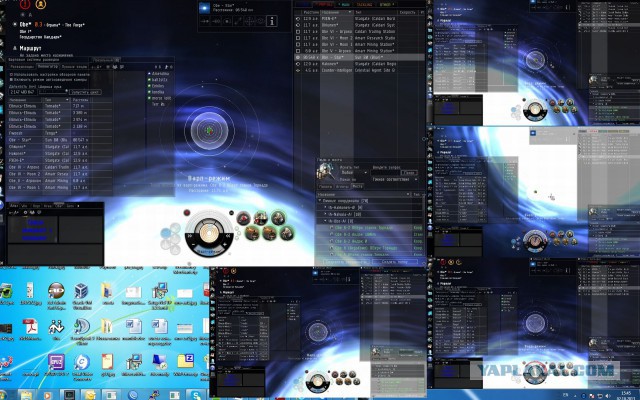
Task: Open the Точное соответствие match dropdown
Action: (x=395, y=179)
